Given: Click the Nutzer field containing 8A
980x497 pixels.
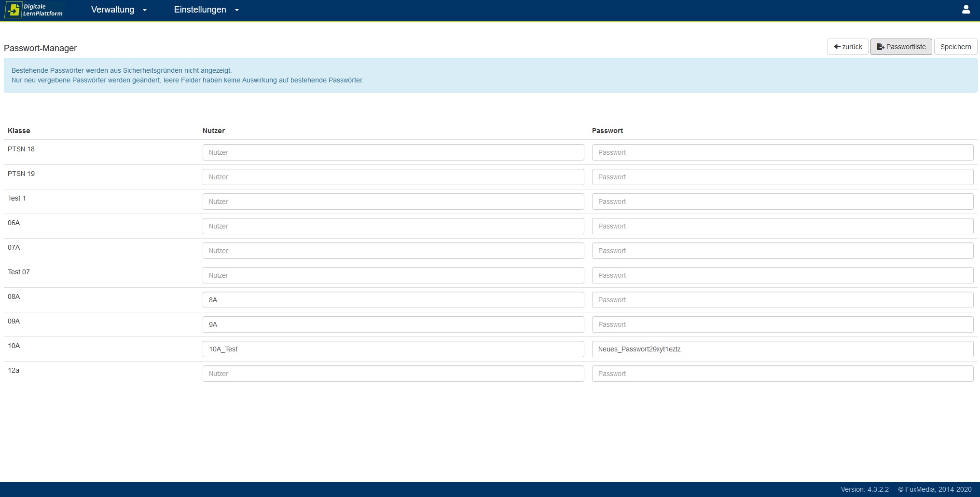Looking at the screenshot, I should pos(393,300).
